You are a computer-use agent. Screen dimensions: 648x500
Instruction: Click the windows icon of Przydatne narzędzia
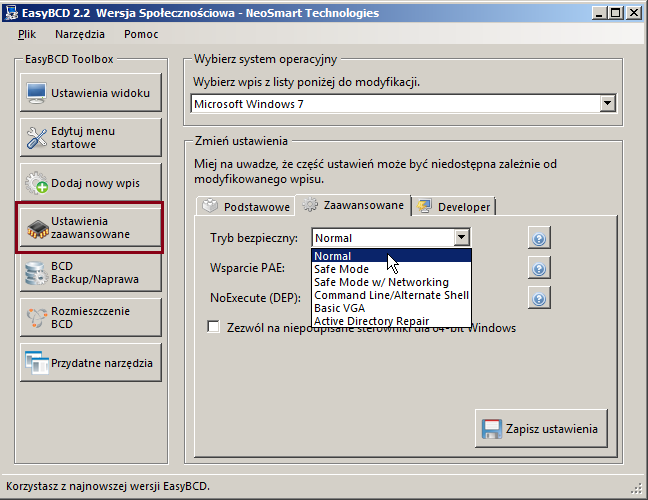coord(37,363)
